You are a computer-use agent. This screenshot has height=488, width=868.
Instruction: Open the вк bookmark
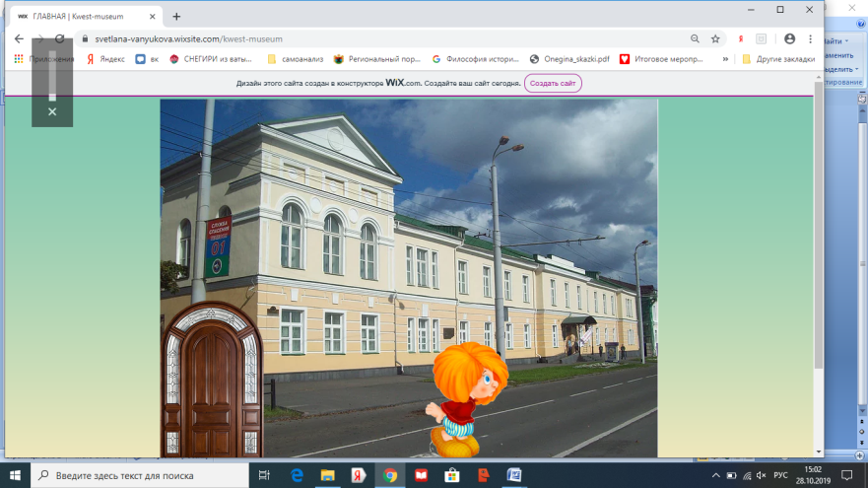click(147, 59)
